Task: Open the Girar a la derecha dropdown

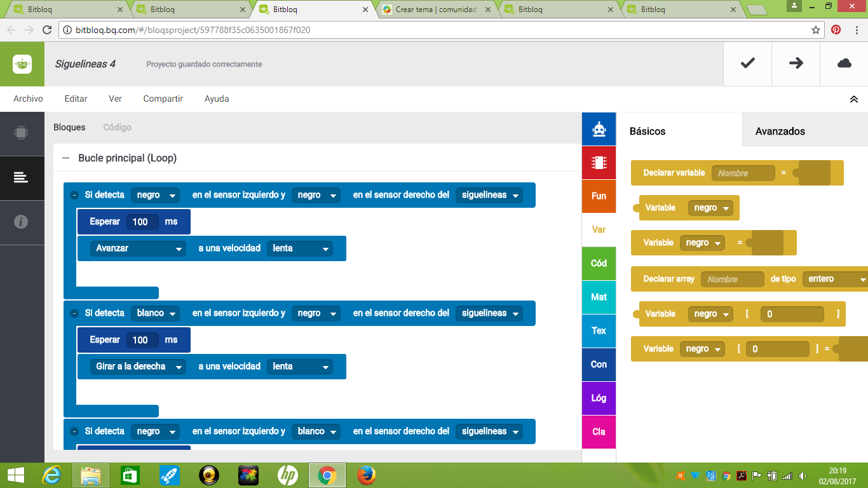Action: [x=138, y=367]
